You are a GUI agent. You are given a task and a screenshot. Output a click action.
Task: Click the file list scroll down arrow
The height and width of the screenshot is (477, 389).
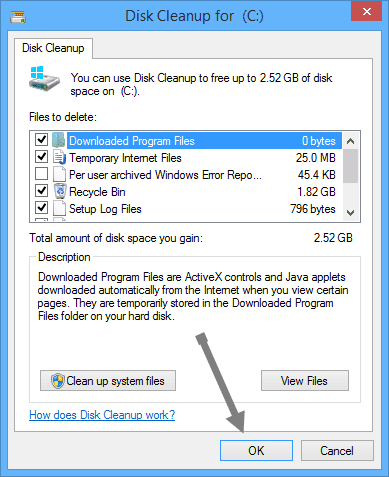click(x=350, y=212)
